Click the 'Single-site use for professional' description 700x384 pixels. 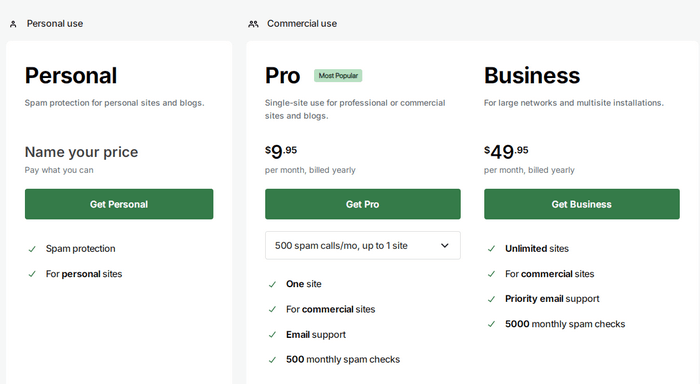click(x=355, y=109)
